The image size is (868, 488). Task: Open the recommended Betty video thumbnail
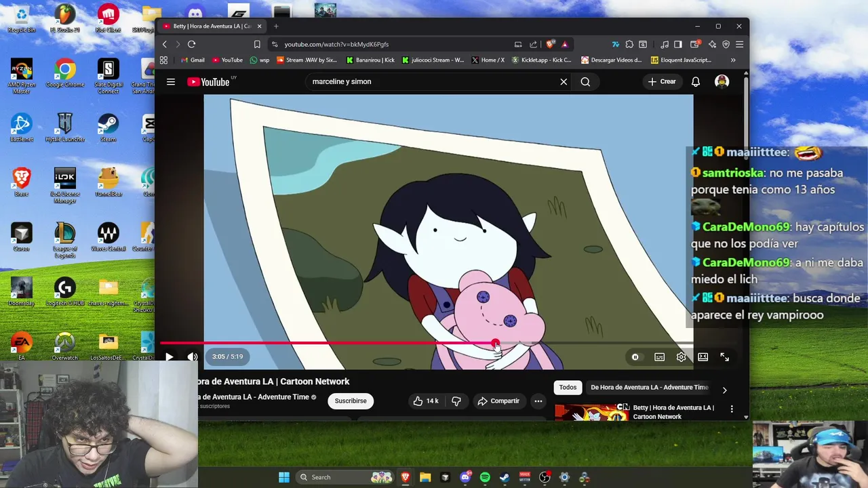click(591, 411)
